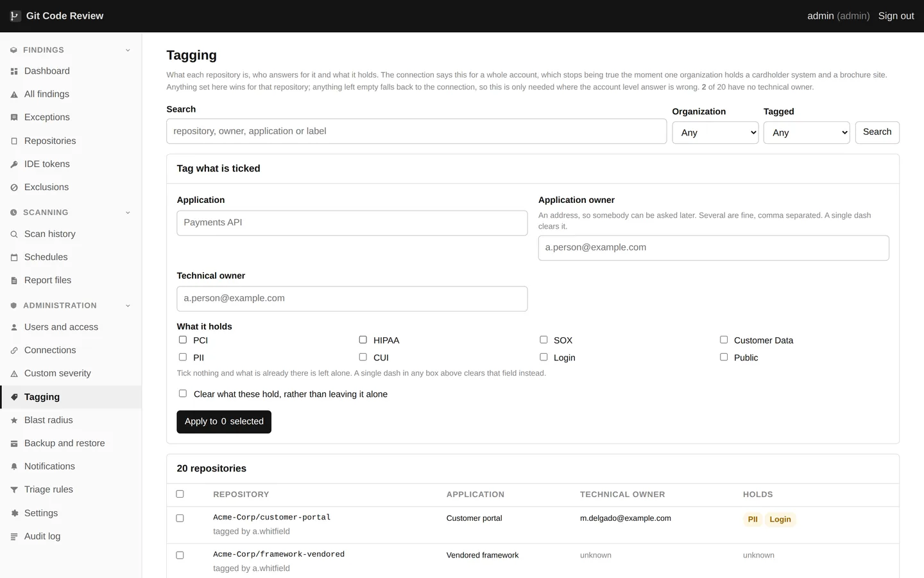Click the IDE tokens key icon
The width and height of the screenshot is (924, 578).
tap(14, 164)
